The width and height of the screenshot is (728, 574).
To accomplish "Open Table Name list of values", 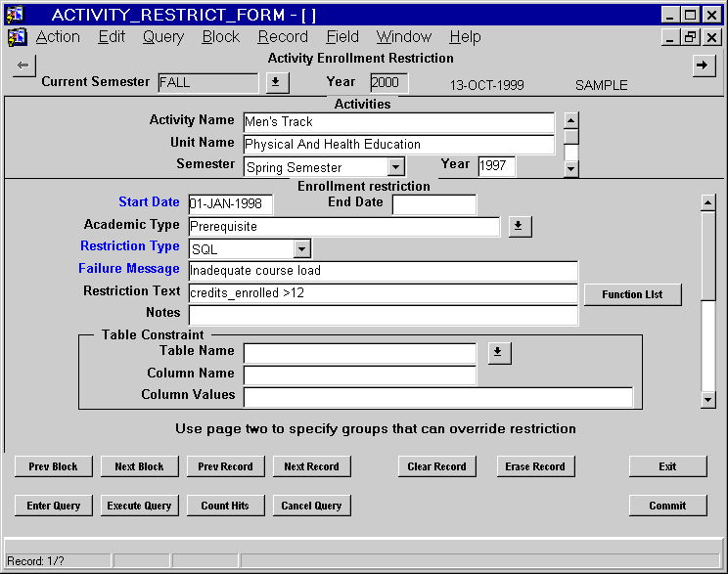I will click(x=499, y=353).
